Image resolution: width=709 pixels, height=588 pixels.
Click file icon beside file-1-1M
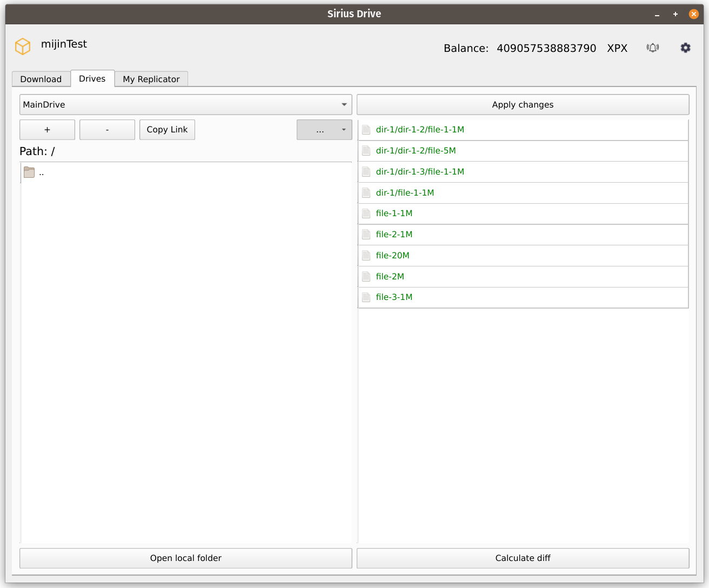(x=366, y=213)
